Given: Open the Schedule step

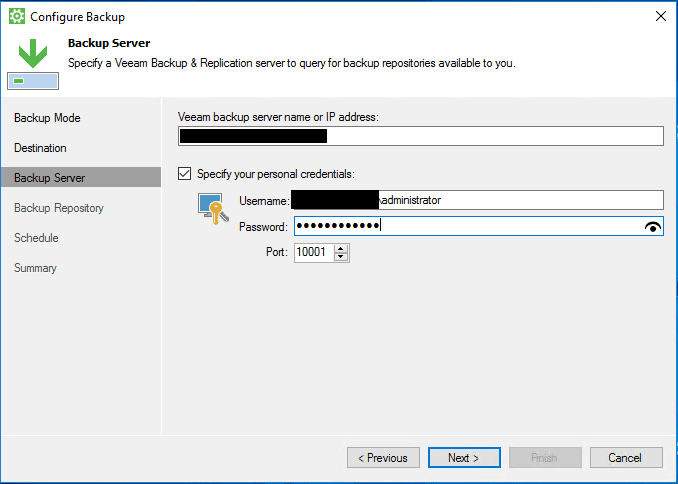Looking at the screenshot, I should coord(36,238).
